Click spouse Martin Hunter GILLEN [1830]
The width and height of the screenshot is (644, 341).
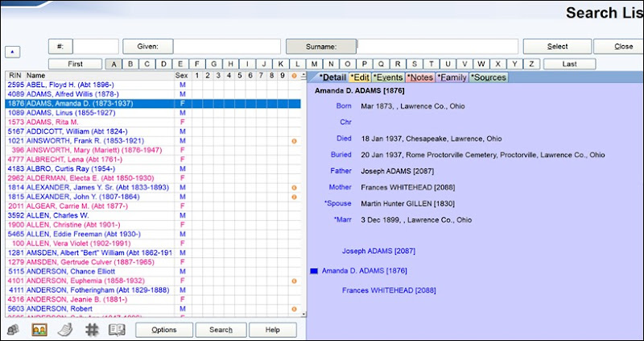point(408,204)
